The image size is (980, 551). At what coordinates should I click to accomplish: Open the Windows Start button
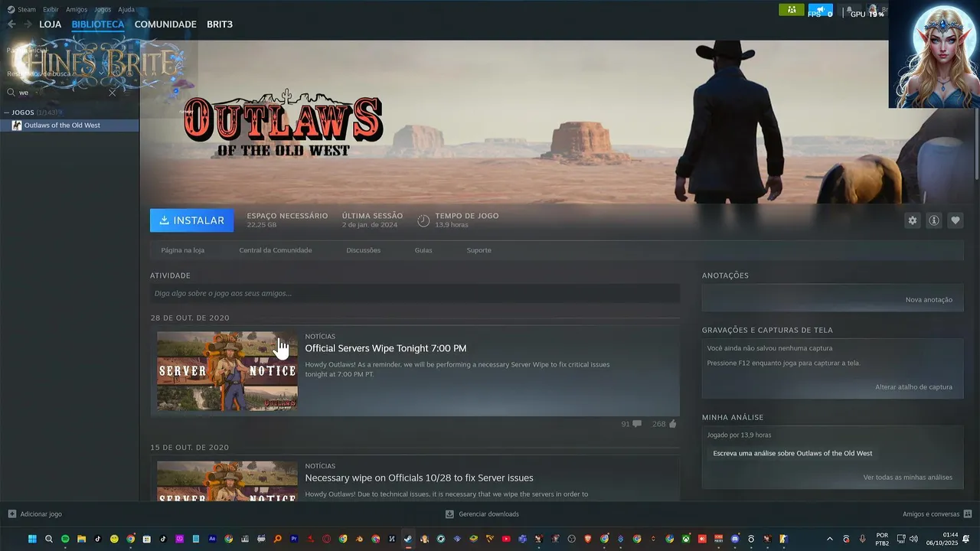click(x=32, y=539)
